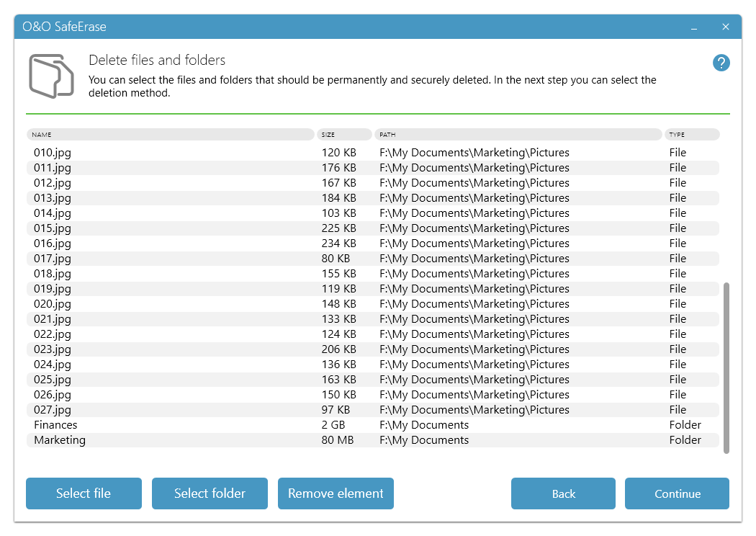Click the Select file button
Screen dimensions: 756x536
[84, 493]
